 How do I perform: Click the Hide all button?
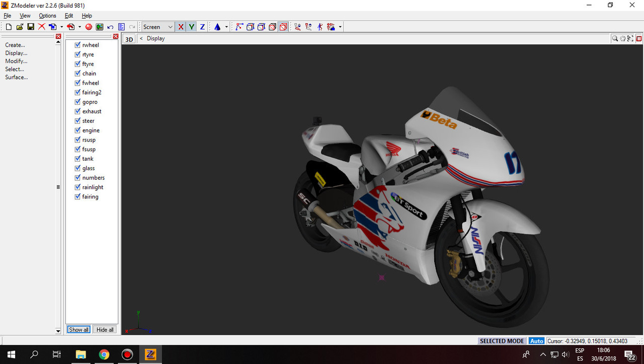click(105, 330)
